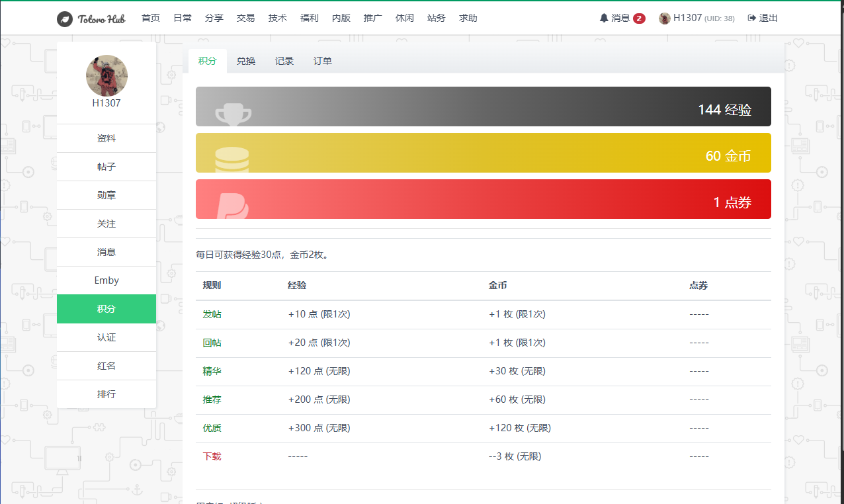Viewport: 844px width, 504px height.
Task: Click the 精华 rule label
Action: coord(212,371)
